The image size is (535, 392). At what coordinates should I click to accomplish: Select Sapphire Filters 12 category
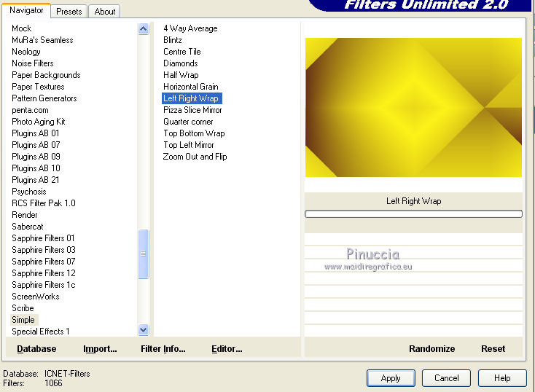click(x=43, y=273)
